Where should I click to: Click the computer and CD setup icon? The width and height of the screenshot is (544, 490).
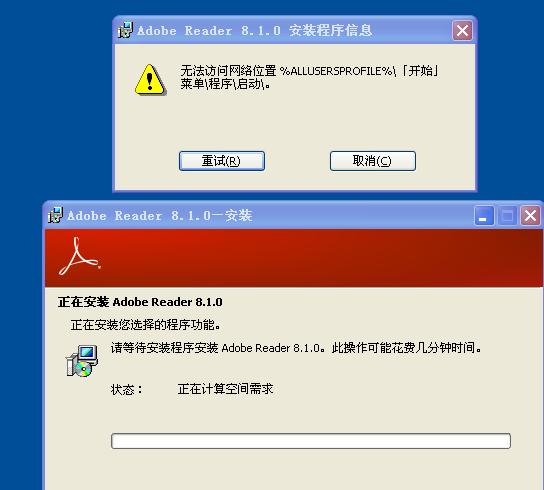tap(82, 361)
